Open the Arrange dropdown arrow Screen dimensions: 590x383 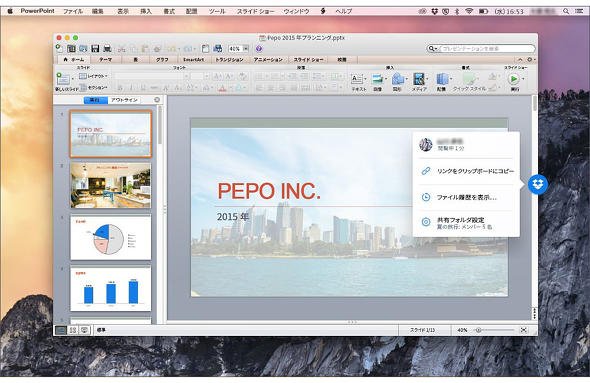[x=451, y=79]
